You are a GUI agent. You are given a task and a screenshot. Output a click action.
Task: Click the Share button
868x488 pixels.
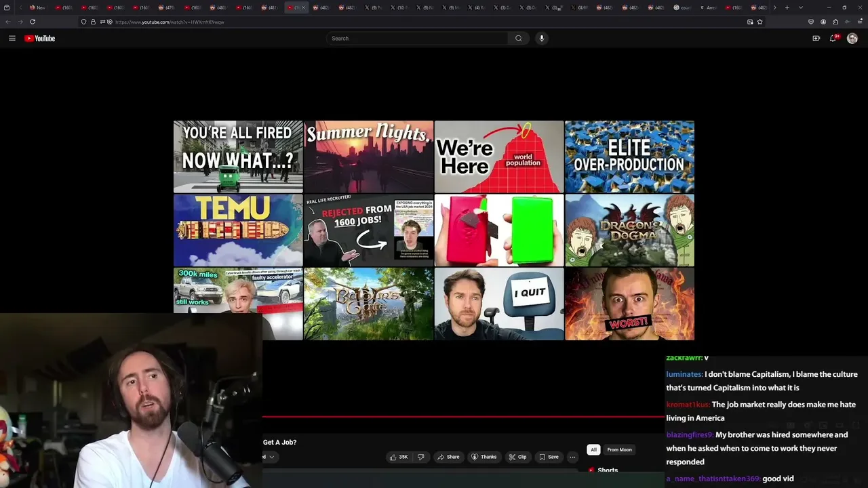click(x=448, y=457)
